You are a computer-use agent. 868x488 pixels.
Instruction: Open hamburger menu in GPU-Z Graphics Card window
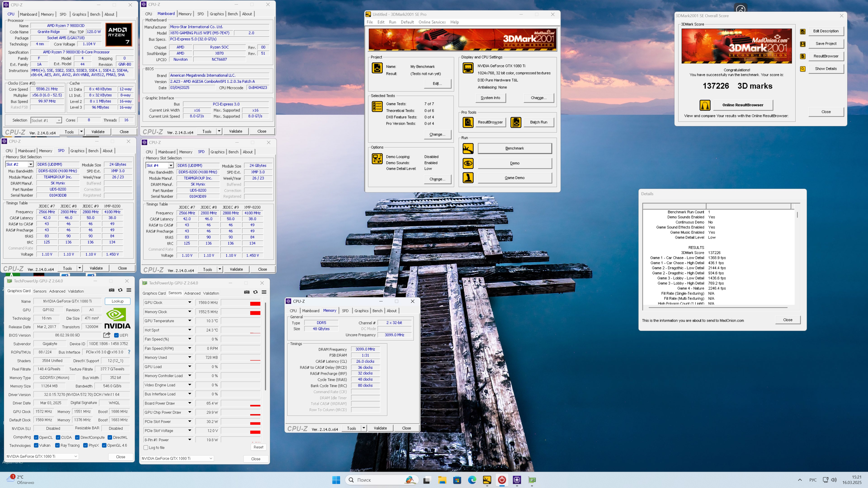pyautogui.click(x=129, y=290)
